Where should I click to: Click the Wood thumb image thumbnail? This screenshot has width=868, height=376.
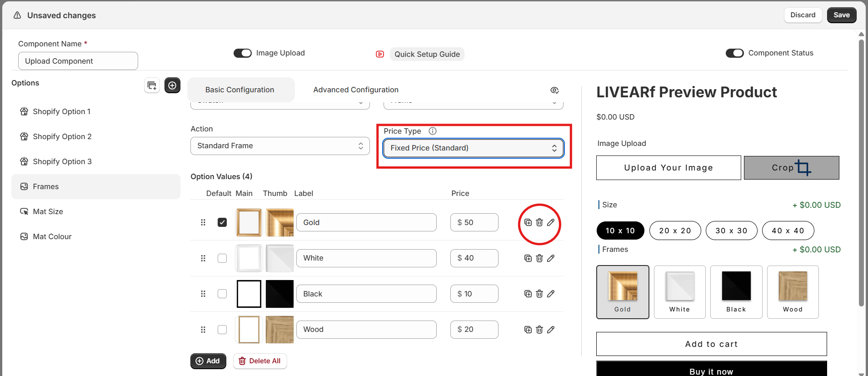[279, 330]
